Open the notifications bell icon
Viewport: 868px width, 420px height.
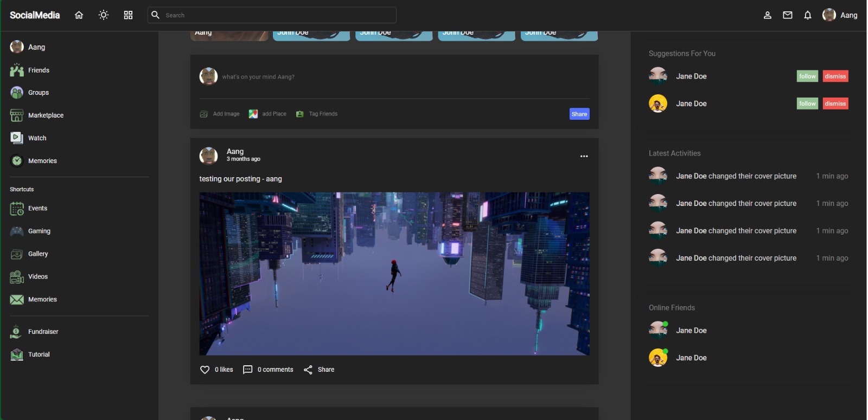click(808, 15)
